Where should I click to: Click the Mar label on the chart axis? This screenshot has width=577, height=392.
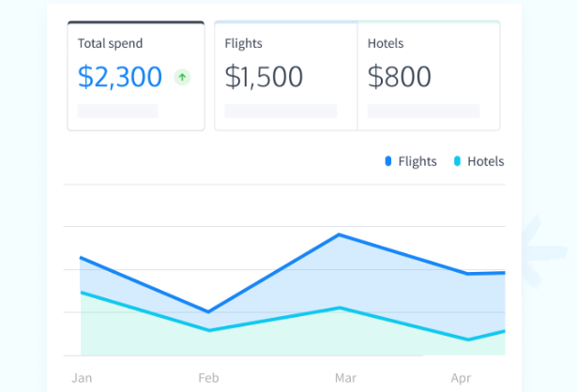click(345, 378)
